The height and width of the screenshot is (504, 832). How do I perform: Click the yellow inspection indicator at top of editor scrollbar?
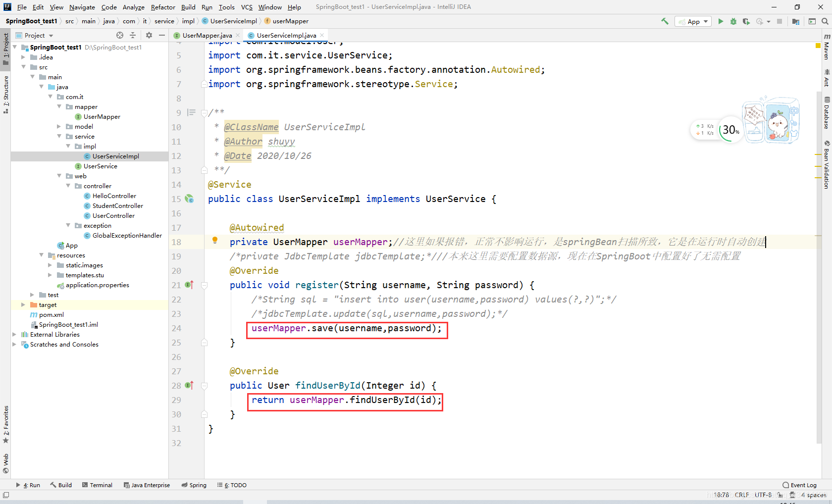(818, 46)
